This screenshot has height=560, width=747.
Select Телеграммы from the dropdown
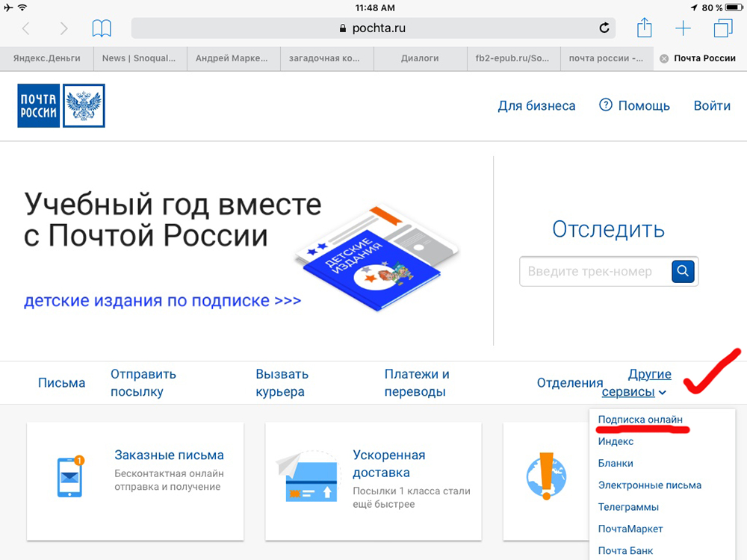tap(628, 507)
